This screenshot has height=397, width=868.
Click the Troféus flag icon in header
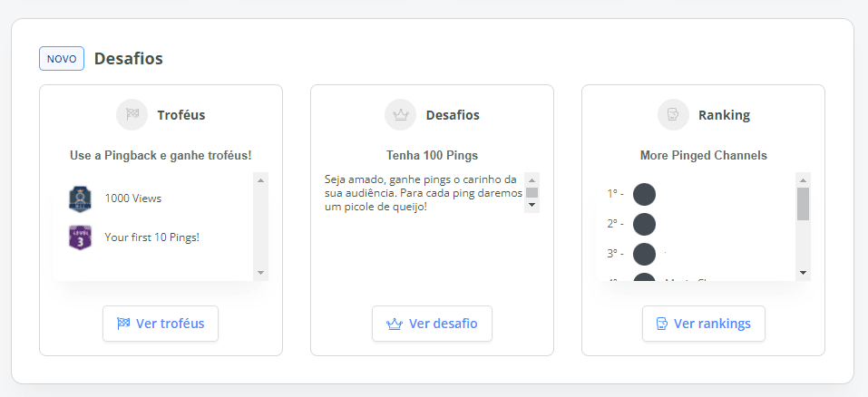coord(132,115)
